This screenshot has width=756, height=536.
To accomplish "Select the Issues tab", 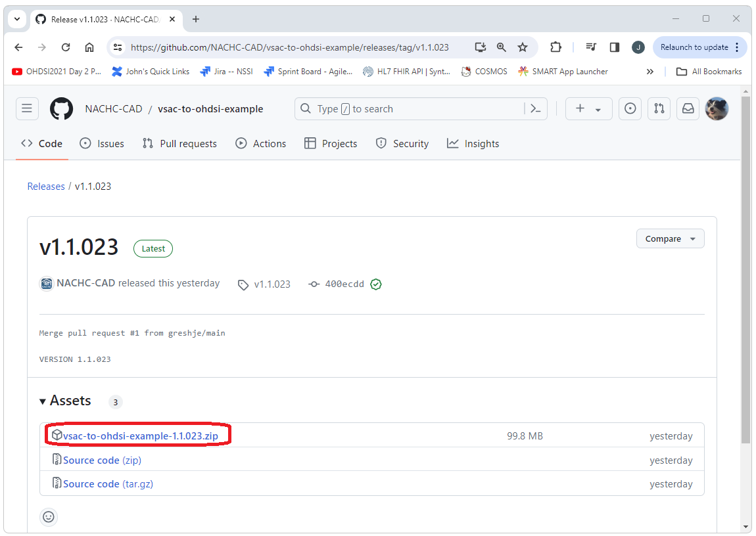I will (x=102, y=143).
